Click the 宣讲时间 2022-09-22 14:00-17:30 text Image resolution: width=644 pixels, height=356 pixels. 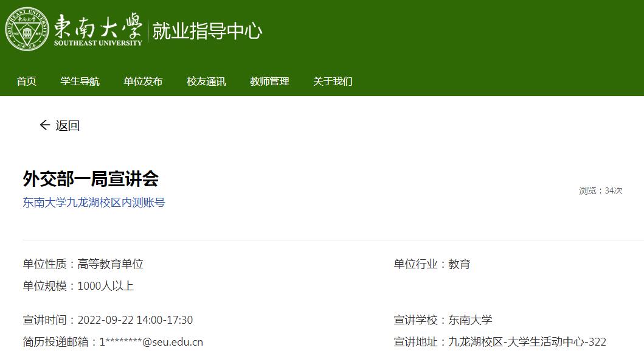click(x=108, y=320)
